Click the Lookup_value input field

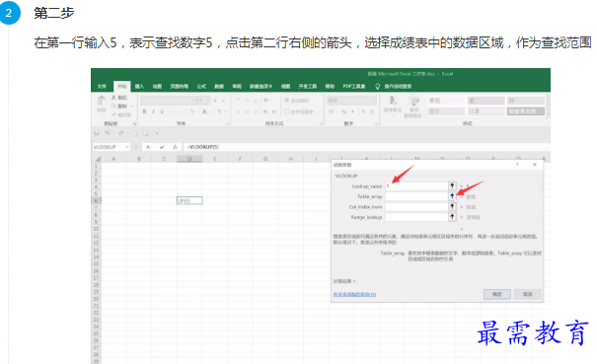point(416,185)
